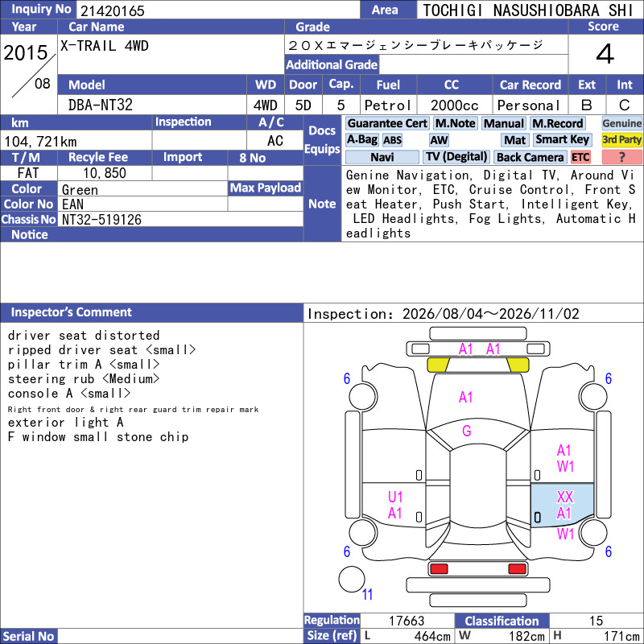Image resolution: width=644 pixels, height=644 pixels.
Task: Click the Petrol fuel value
Action: click(x=388, y=105)
